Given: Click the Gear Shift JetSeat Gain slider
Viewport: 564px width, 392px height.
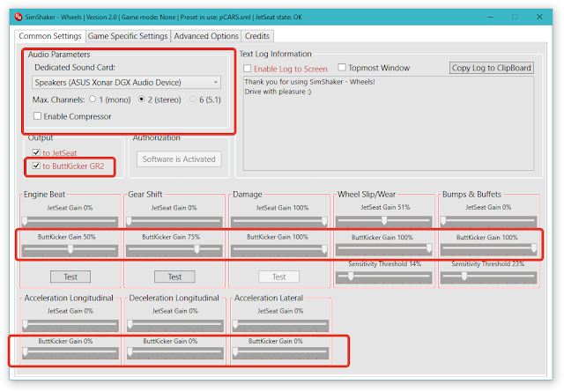Looking at the screenshot, I should click(x=174, y=221).
